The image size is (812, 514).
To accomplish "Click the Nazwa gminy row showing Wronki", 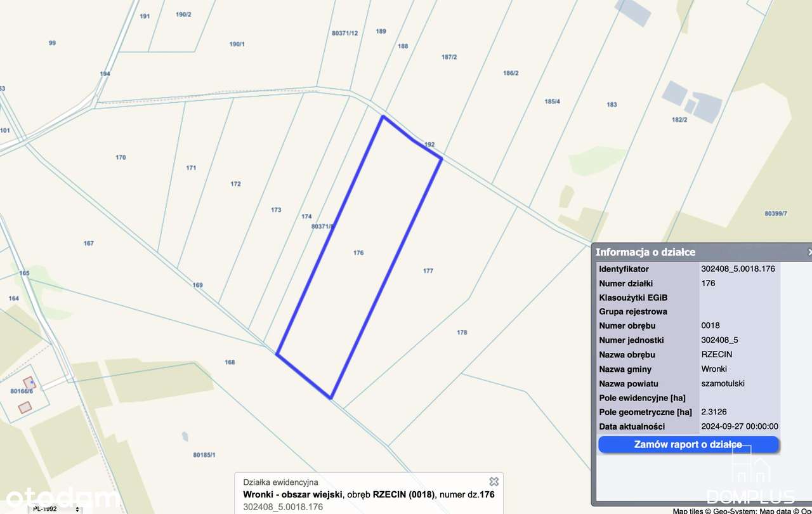I will click(x=660, y=369).
